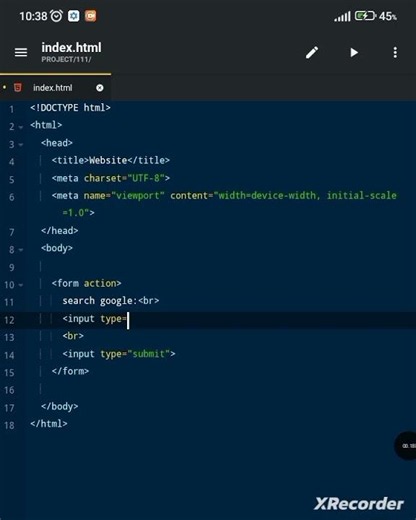Place cursor on <!DOCTYPE html> line
This screenshot has height=520, width=416.
coord(70,108)
